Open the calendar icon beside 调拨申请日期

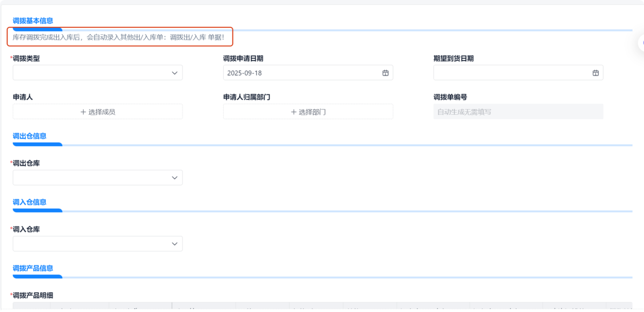[385, 72]
